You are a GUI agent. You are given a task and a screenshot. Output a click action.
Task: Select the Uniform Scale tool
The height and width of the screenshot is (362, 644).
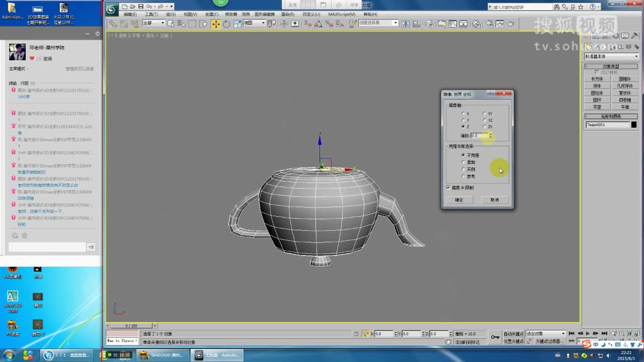(x=237, y=24)
